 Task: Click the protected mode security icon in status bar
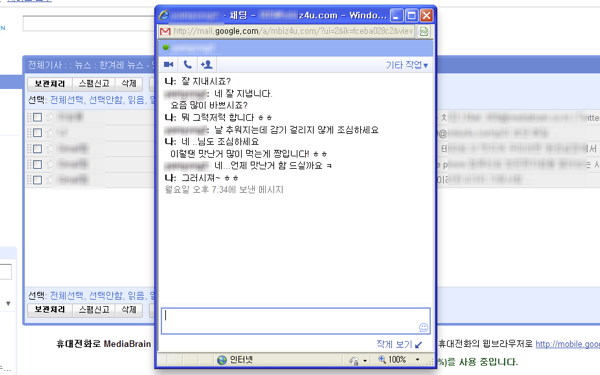tap(354, 360)
